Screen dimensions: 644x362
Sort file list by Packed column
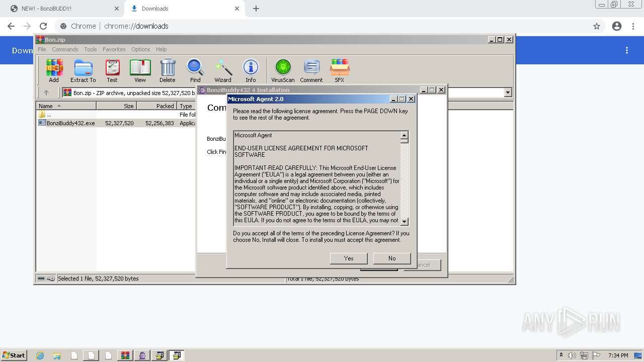[x=156, y=106]
